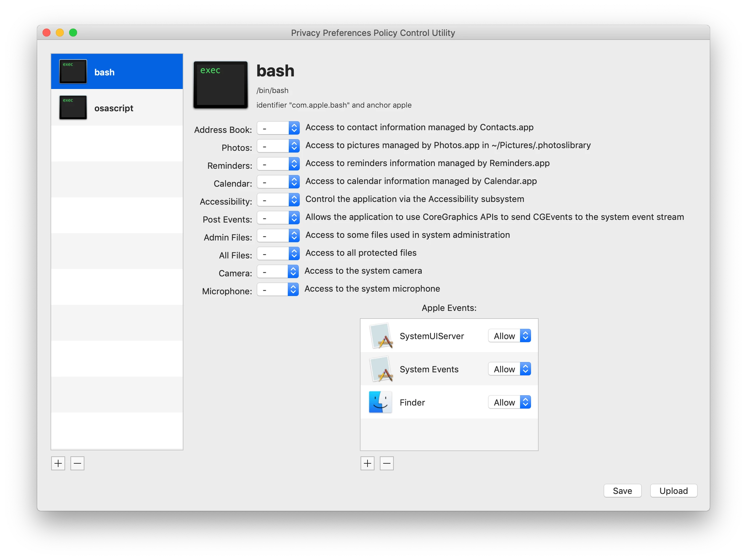The height and width of the screenshot is (560, 747).
Task: Click the Upload button
Action: (x=673, y=491)
